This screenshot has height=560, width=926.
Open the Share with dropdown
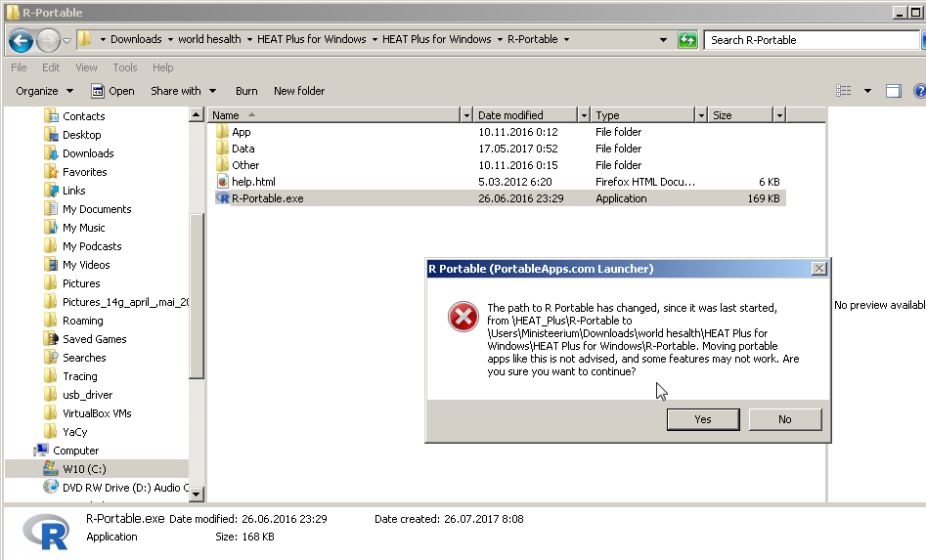(183, 91)
